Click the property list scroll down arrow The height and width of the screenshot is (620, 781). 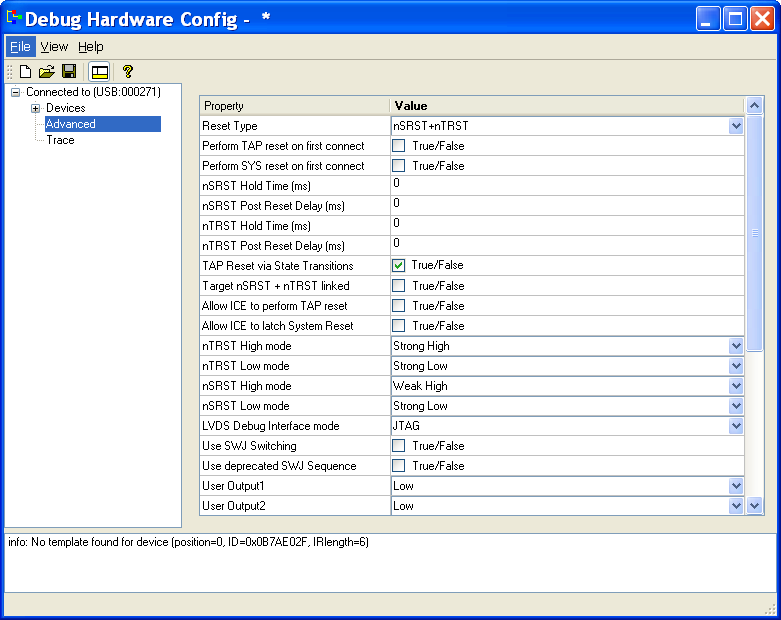(x=755, y=506)
